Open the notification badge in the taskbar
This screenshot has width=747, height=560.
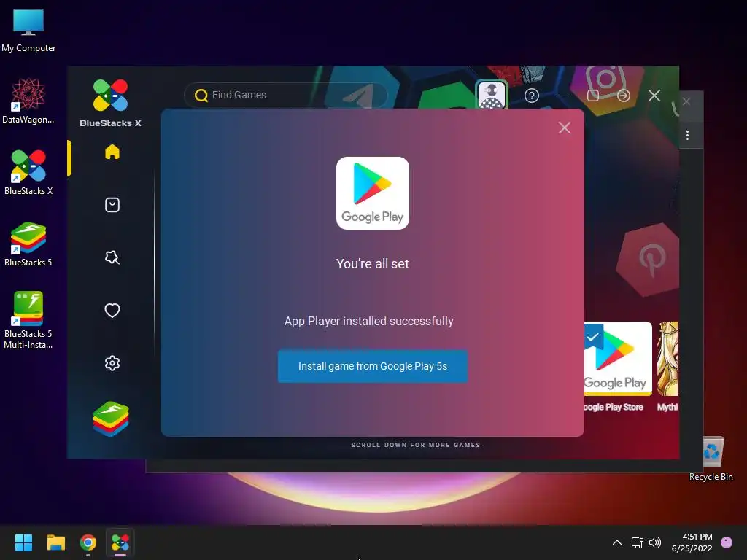coord(727,542)
